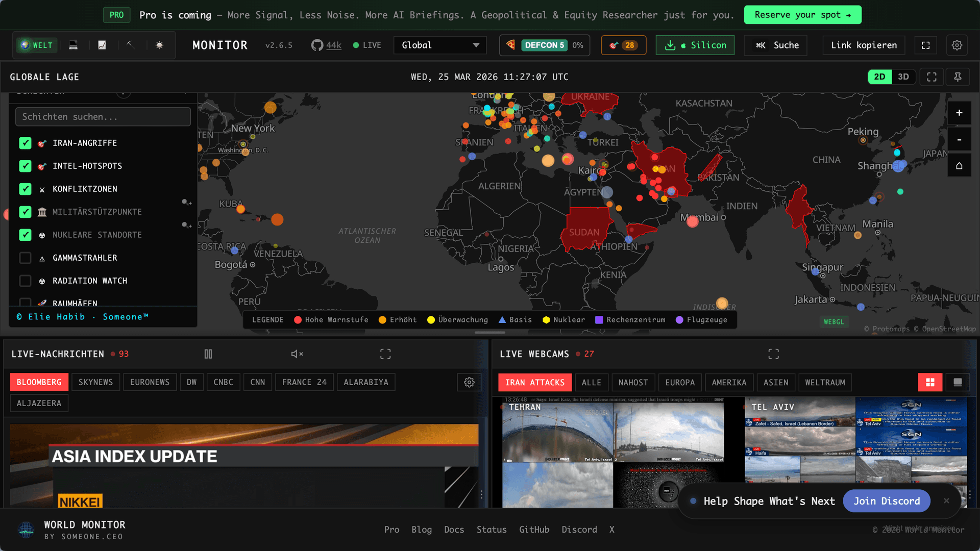Screen dimensions: 980x551
Task: Uncheck the IRAN-ANGRIFFE layer
Action: pyautogui.click(x=25, y=143)
